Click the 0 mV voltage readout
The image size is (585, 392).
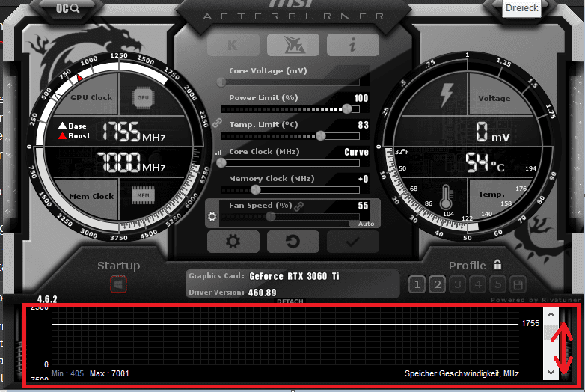coord(492,132)
